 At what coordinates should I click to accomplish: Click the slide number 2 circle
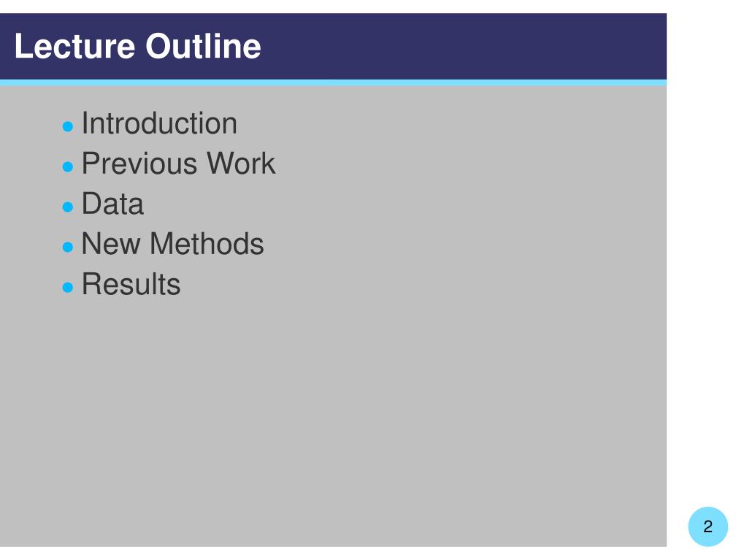pyautogui.click(x=708, y=526)
